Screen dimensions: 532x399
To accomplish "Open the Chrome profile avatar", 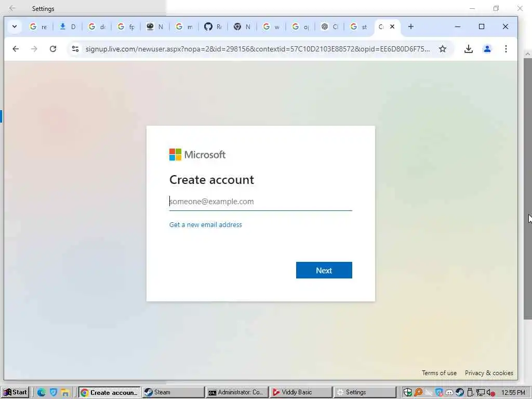I will (487, 49).
